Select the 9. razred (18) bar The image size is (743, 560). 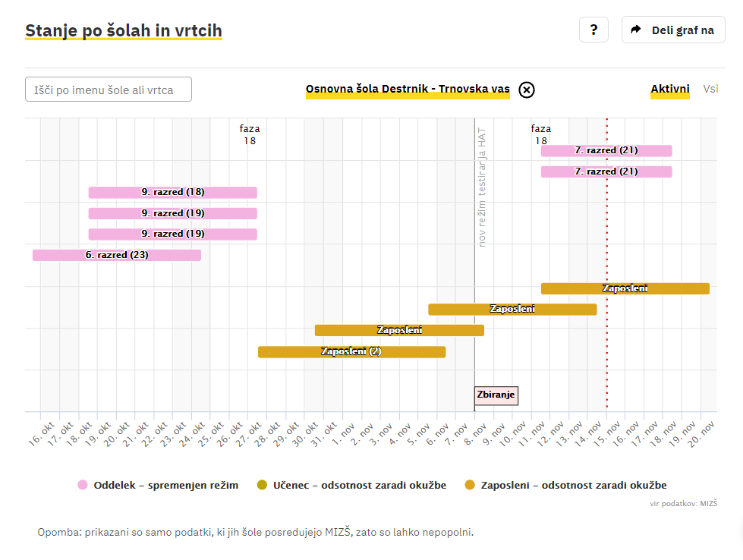172,192
